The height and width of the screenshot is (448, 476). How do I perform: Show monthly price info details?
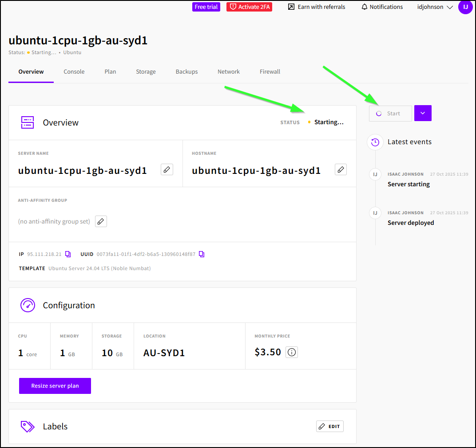[x=292, y=352]
